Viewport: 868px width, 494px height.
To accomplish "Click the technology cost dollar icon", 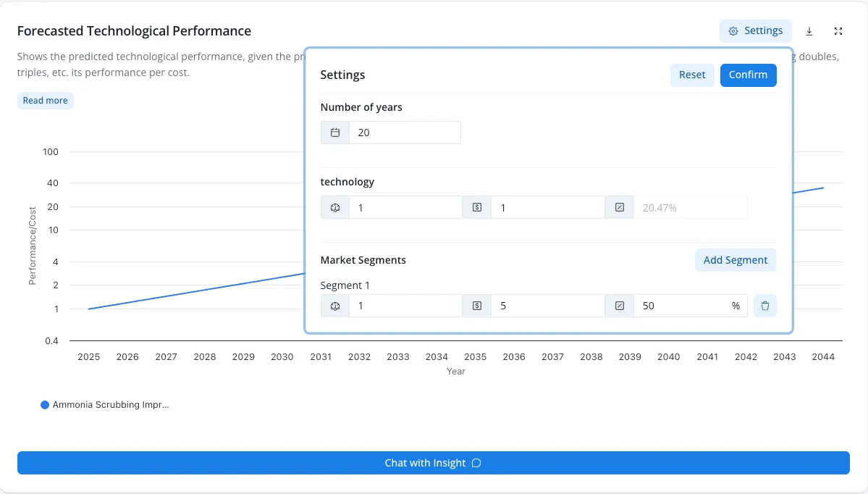I will pyautogui.click(x=476, y=208).
